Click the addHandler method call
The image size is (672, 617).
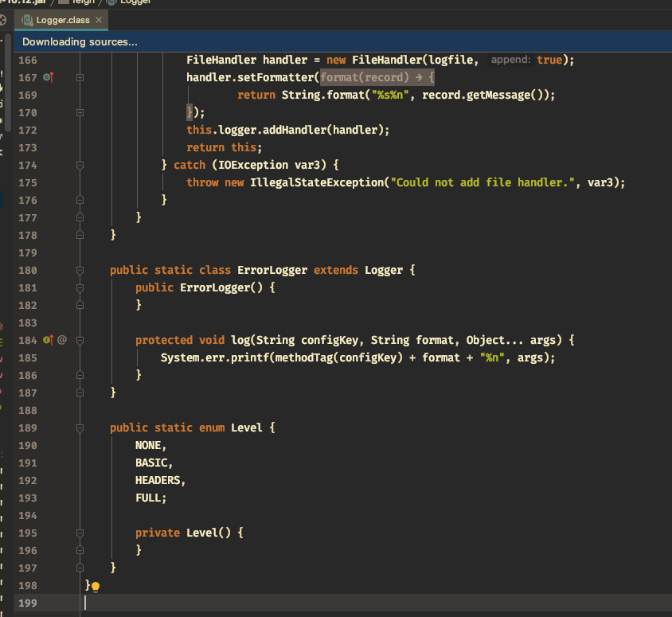click(x=295, y=130)
